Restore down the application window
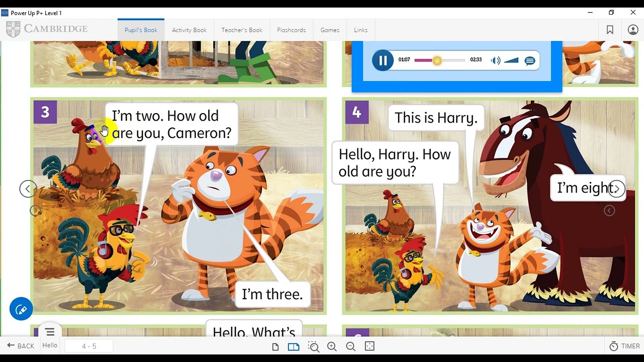 click(x=611, y=13)
